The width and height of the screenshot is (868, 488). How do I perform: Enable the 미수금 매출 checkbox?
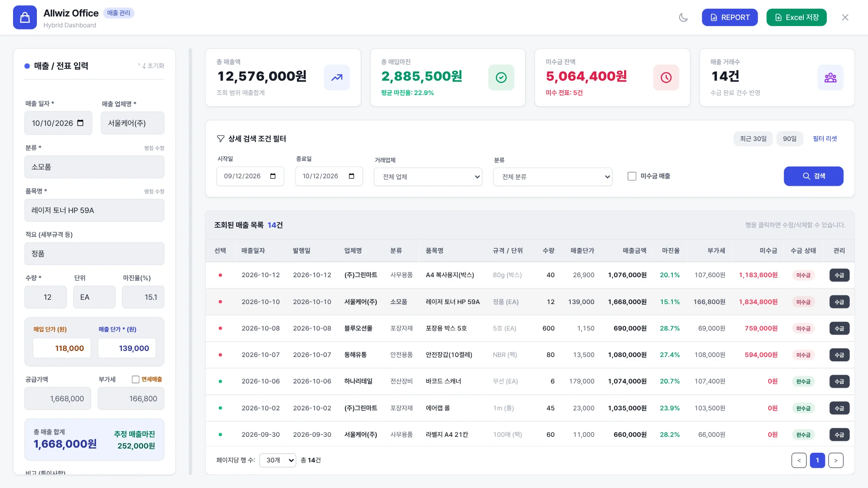pos(632,176)
